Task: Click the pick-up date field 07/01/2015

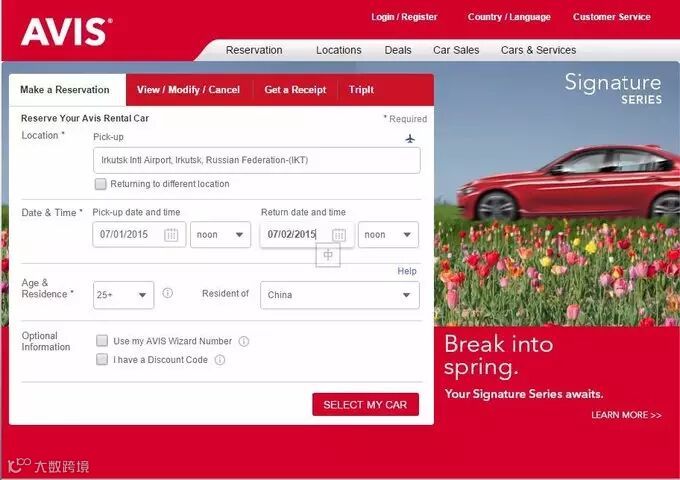Action: [x=139, y=235]
